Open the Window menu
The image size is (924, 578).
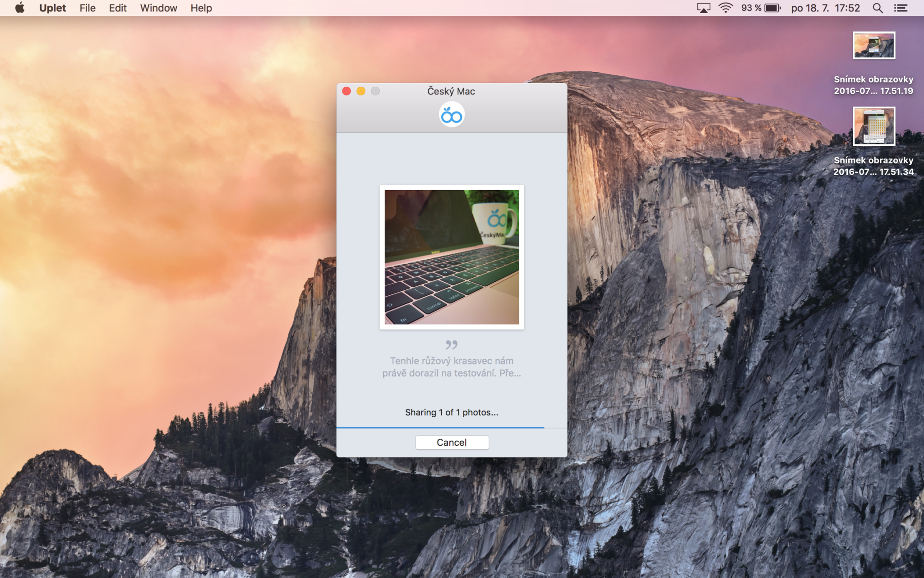point(158,8)
